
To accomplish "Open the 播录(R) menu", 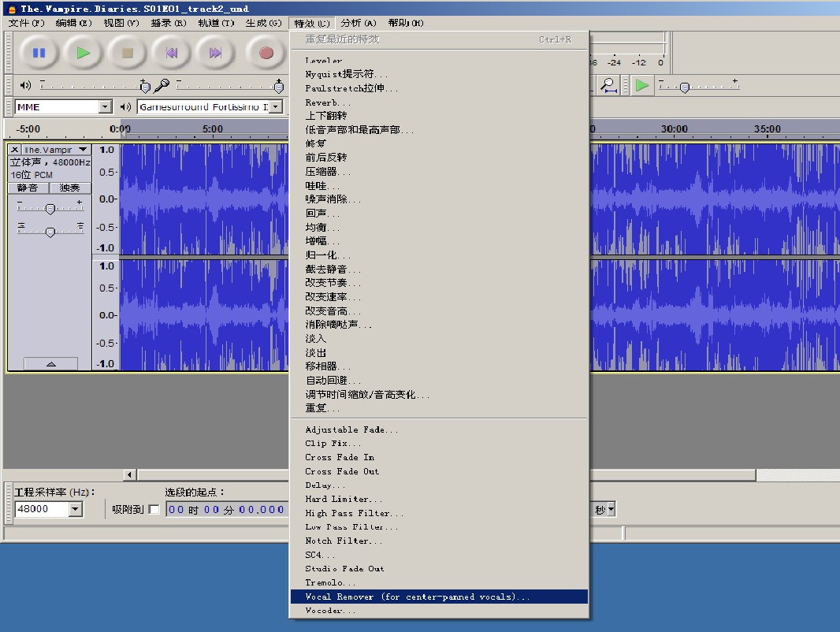I will (x=168, y=23).
